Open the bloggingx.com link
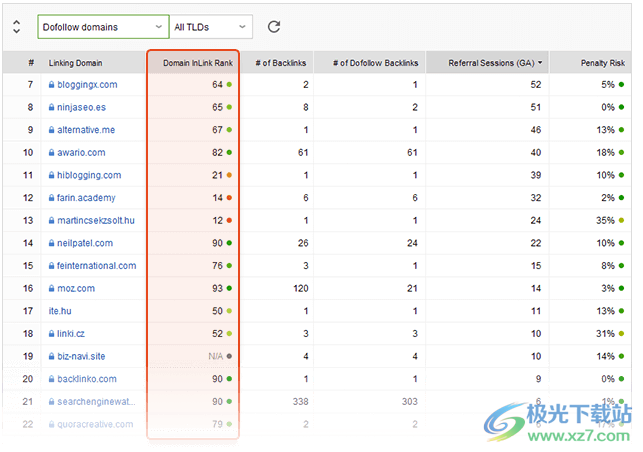The height and width of the screenshot is (452, 643). (87, 84)
